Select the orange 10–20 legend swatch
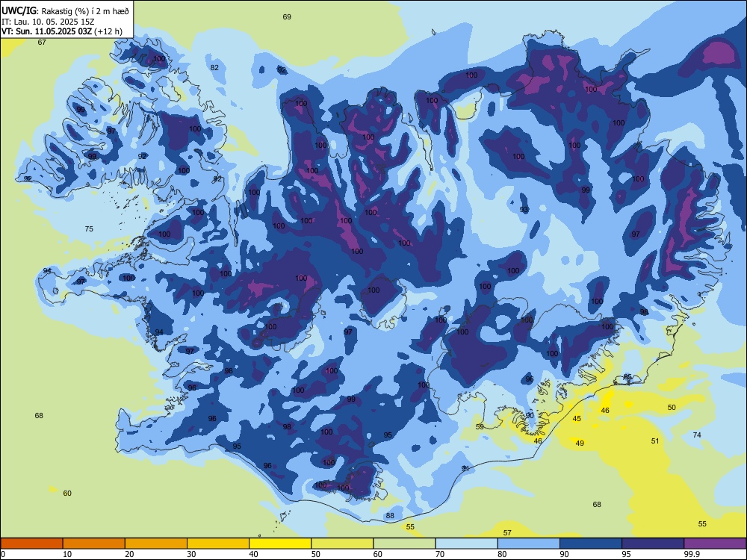Viewport: 747px width, 560px height. 94,544
